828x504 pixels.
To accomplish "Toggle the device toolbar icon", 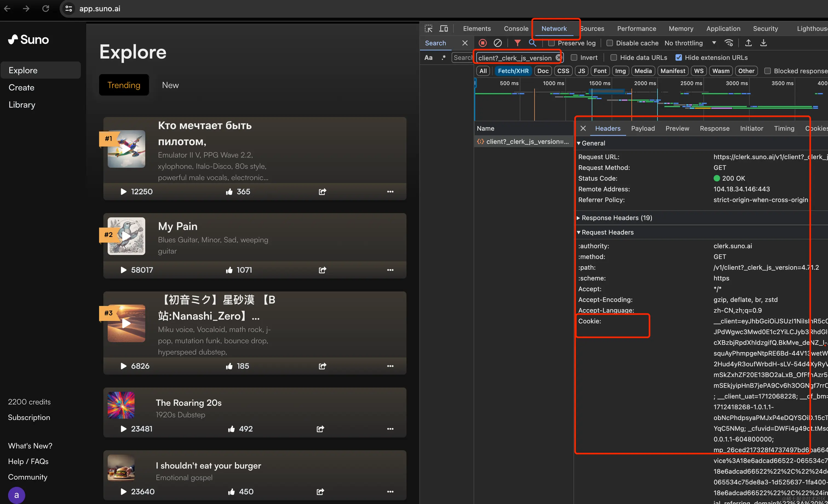I will coord(444,28).
